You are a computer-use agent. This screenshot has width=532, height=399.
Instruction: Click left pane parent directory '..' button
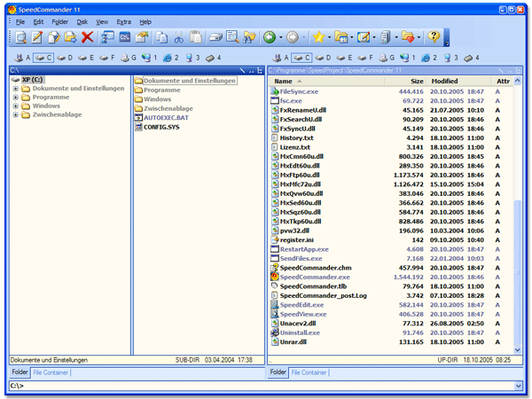252,71
